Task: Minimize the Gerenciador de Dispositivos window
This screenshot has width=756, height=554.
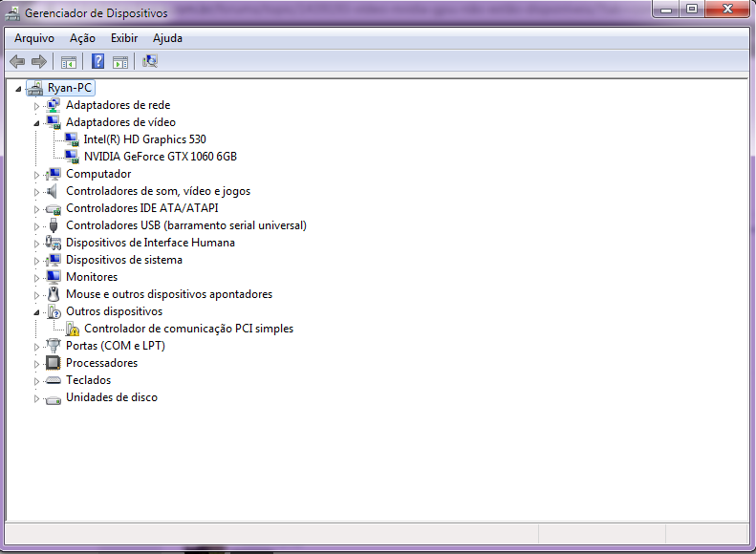Action: click(x=666, y=9)
